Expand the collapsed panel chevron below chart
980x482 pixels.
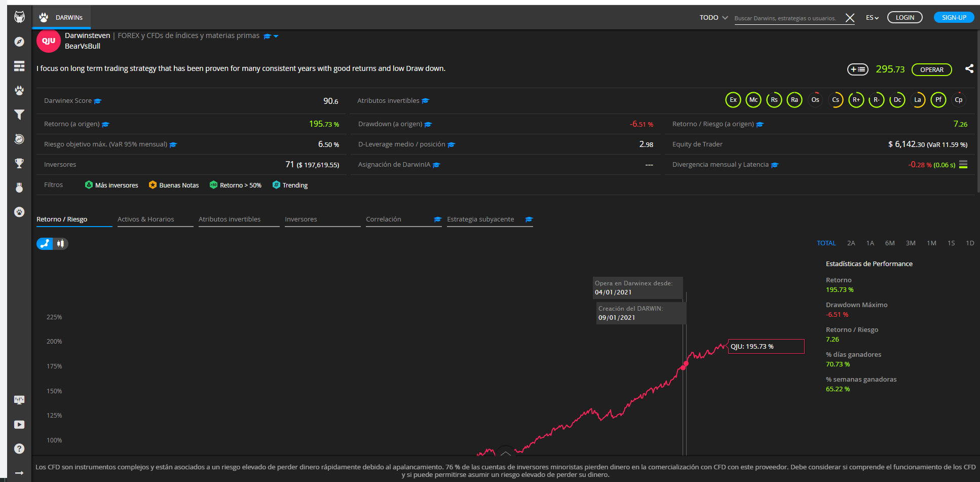505,453
